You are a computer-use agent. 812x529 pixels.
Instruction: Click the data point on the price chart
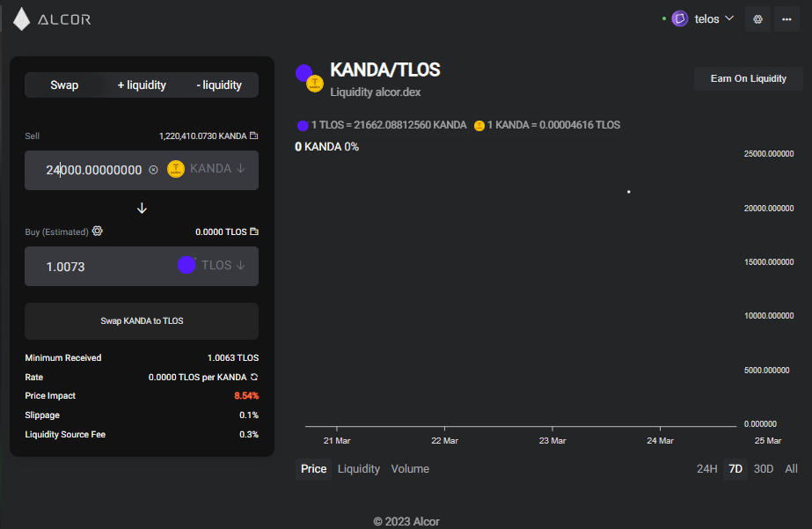629,192
